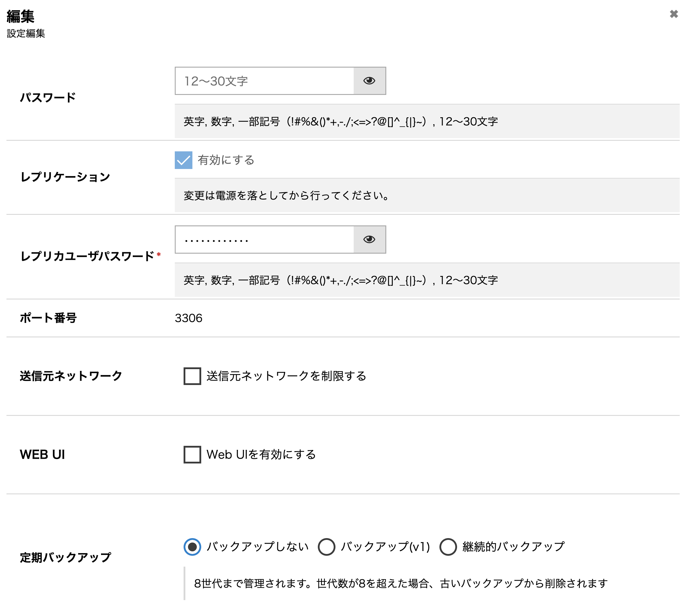
Task: Reveal the レプリカユーザパスワード with the eye icon
Action: [x=369, y=239]
